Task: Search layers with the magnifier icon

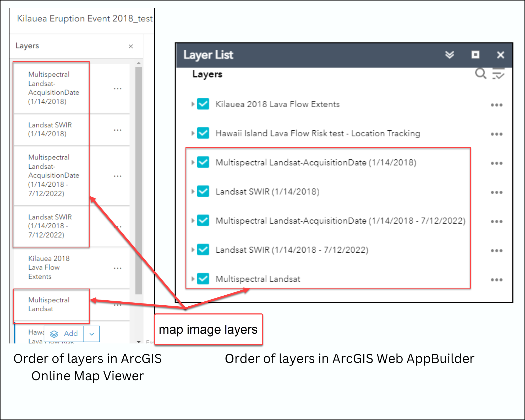Action: coord(481,74)
